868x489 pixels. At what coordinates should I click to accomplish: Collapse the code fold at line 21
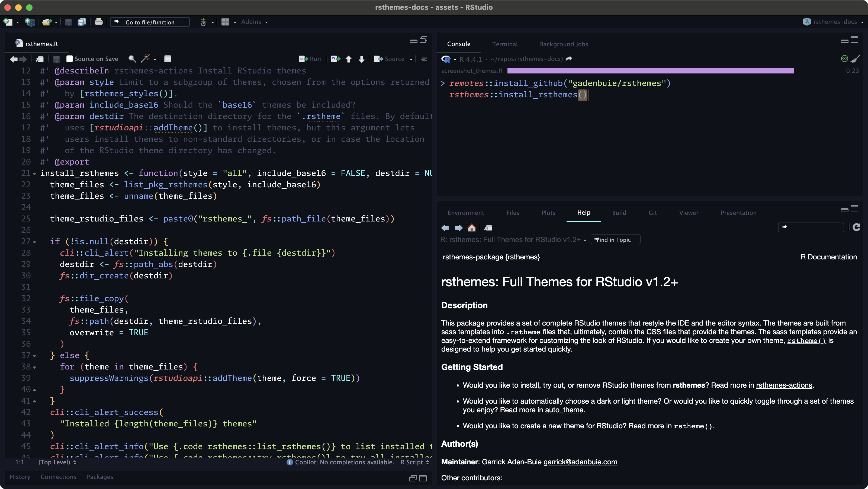[34, 174]
